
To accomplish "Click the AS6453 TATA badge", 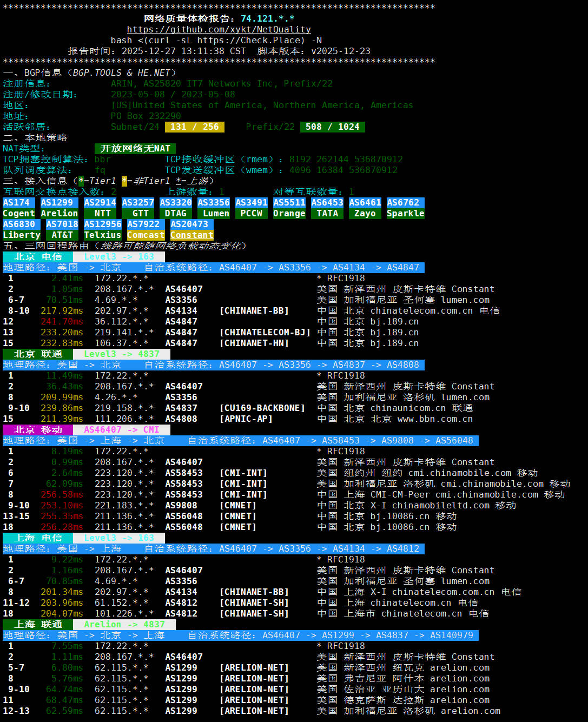I will [x=327, y=208].
